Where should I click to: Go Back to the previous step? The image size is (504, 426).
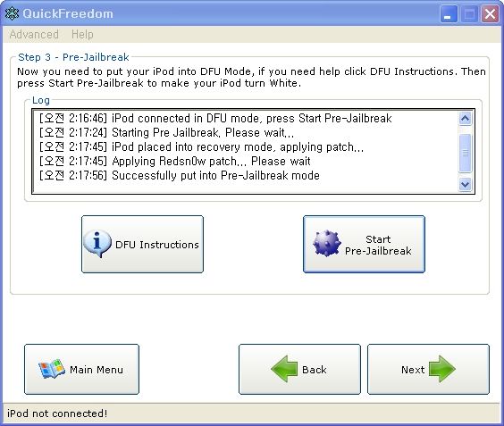click(x=299, y=370)
